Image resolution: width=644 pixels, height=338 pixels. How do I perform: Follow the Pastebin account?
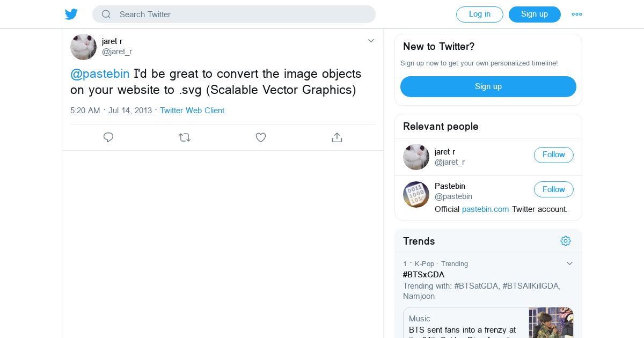(x=553, y=189)
